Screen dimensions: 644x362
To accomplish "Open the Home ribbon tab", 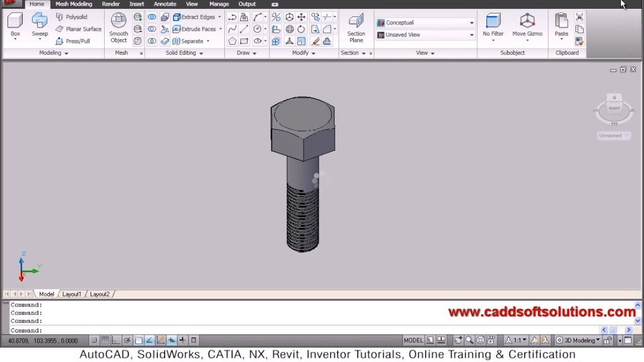I will coord(37,4).
